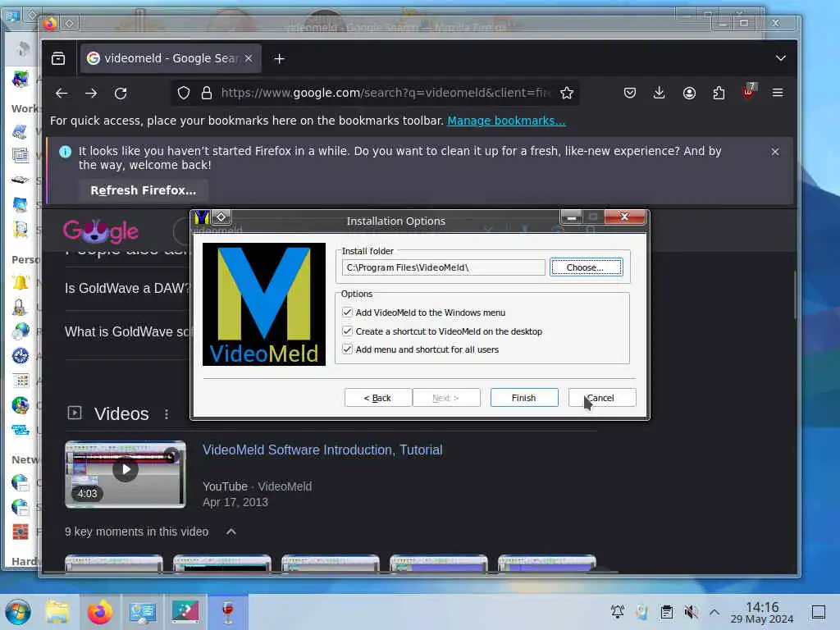Open the Firefox hamburger application menu
Screen dimensions: 840x630
(778, 94)
